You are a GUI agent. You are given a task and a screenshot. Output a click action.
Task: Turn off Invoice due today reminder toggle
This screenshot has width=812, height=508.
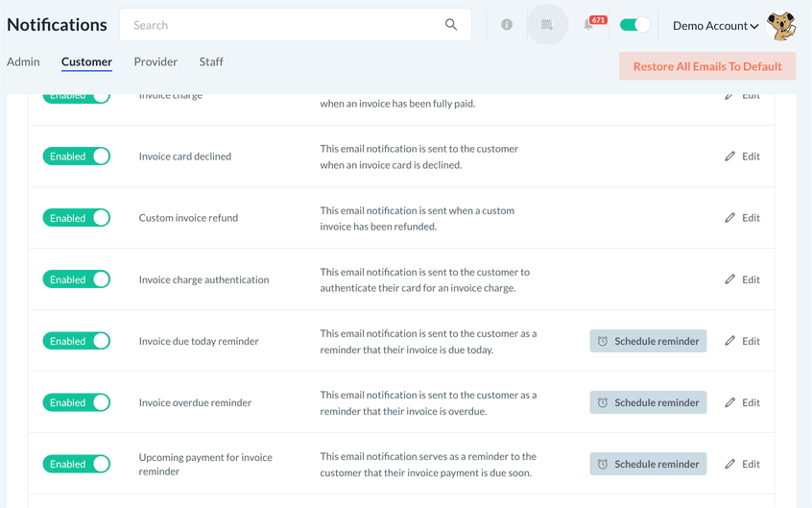click(77, 341)
